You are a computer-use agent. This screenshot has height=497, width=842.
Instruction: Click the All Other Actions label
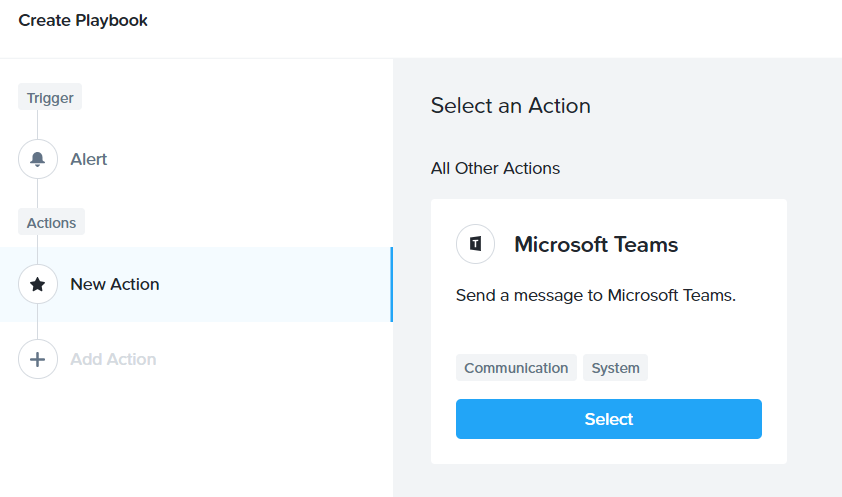coord(495,169)
